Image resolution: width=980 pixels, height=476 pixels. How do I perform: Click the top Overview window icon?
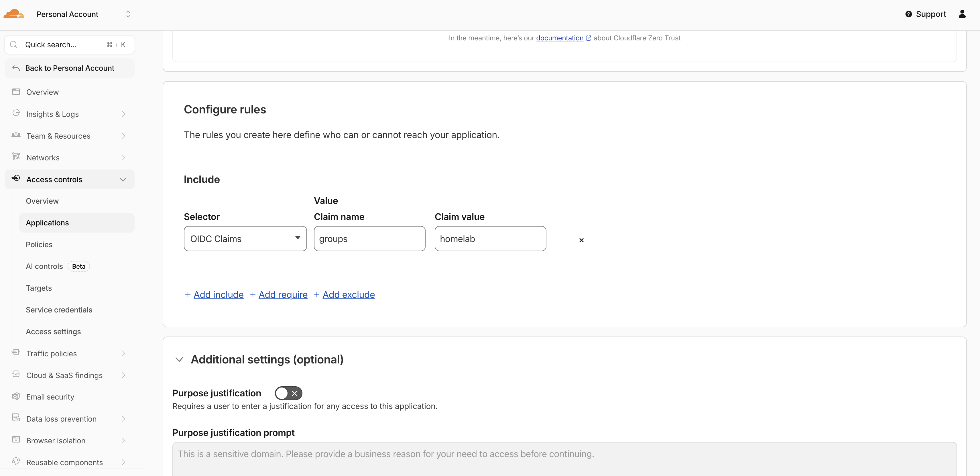[x=16, y=92]
